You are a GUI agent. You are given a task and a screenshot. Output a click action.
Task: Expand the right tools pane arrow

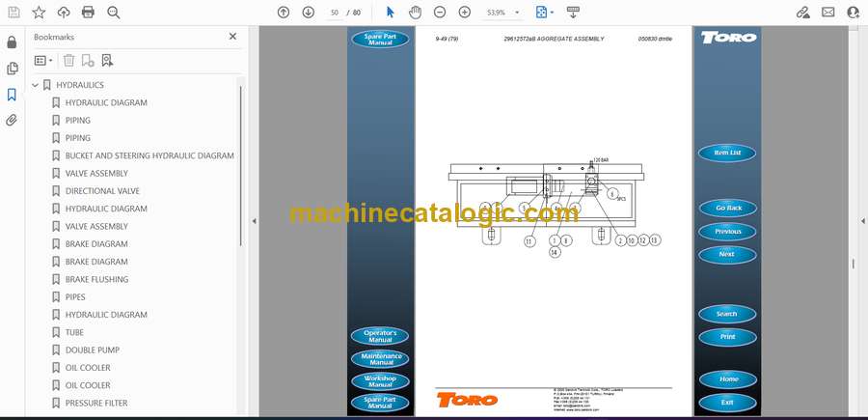(862, 221)
